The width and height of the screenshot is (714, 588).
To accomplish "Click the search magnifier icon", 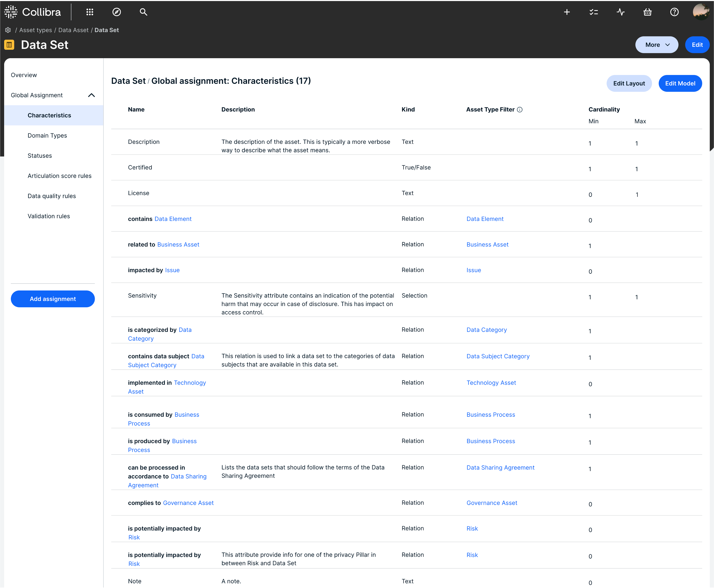I will pos(143,12).
